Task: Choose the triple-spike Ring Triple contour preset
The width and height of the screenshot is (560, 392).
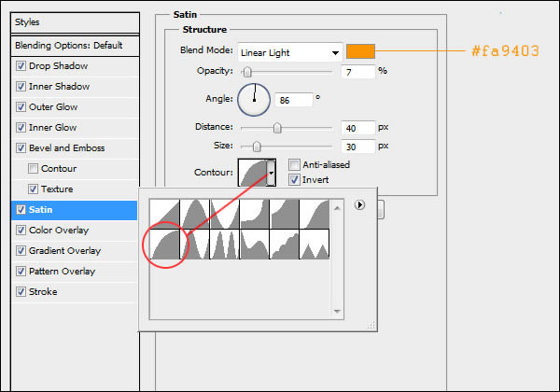Action: 225,245
